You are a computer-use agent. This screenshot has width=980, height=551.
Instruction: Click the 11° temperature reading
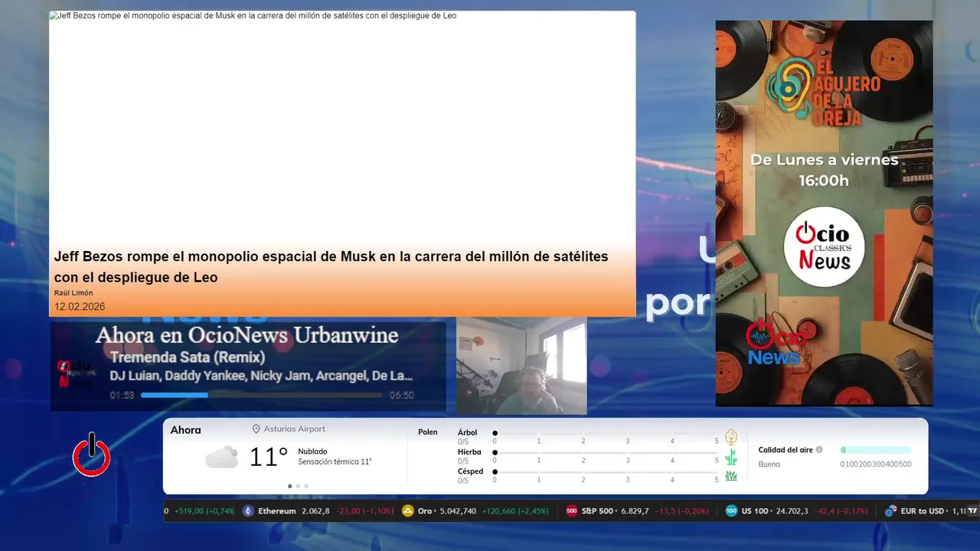click(x=268, y=458)
